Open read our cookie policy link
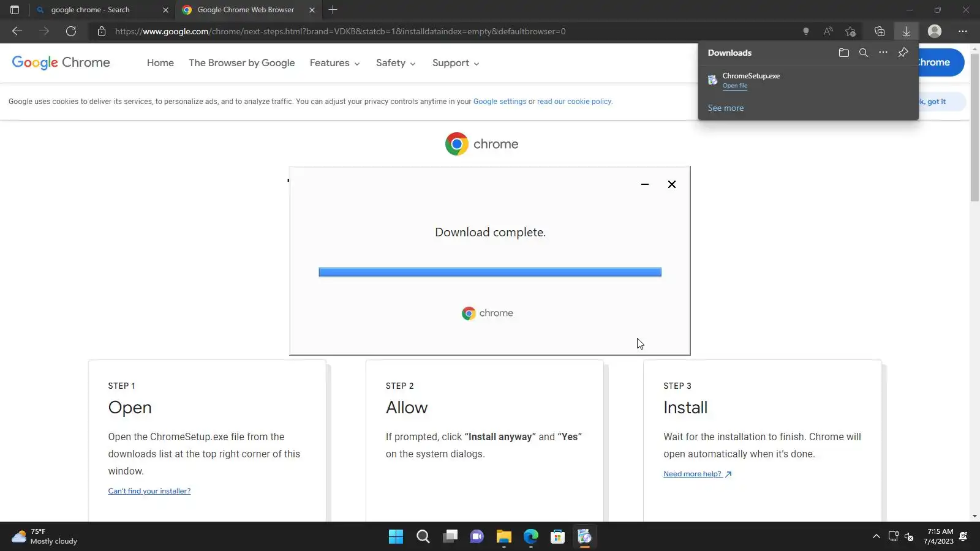The height and width of the screenshot is (551, 980). pyautogui.click(x=575, y=102)
